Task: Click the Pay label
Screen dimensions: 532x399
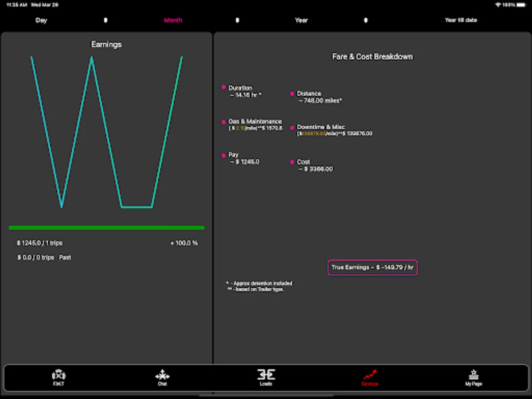Action: click(233, 155)
